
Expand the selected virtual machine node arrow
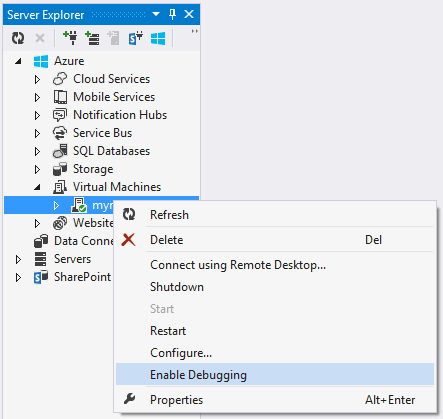[x=56, y=205]
